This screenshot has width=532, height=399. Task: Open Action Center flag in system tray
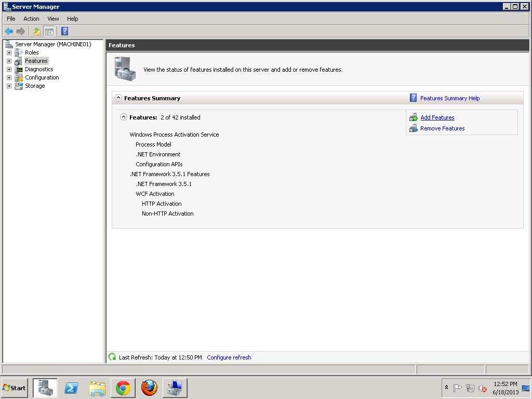(x=458, y=388)
